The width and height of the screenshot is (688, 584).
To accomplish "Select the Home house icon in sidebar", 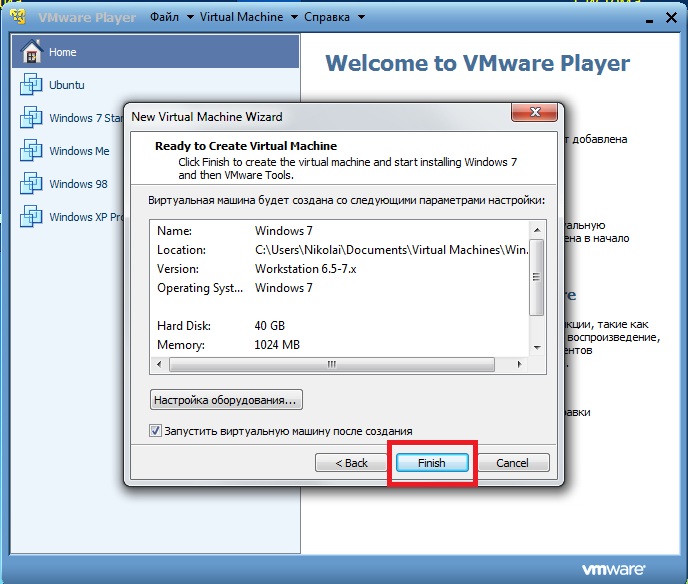I will tap(32, 51).
